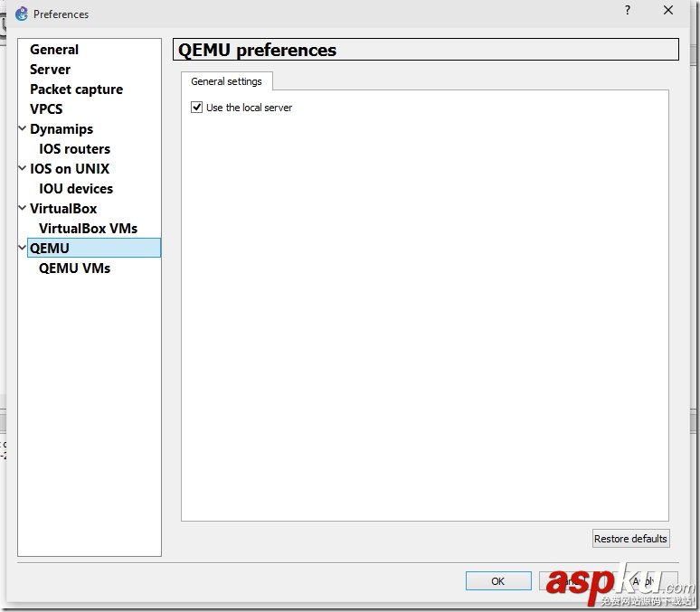Close the Preferences dialog

pyautogui.click(x=667, y=10)
